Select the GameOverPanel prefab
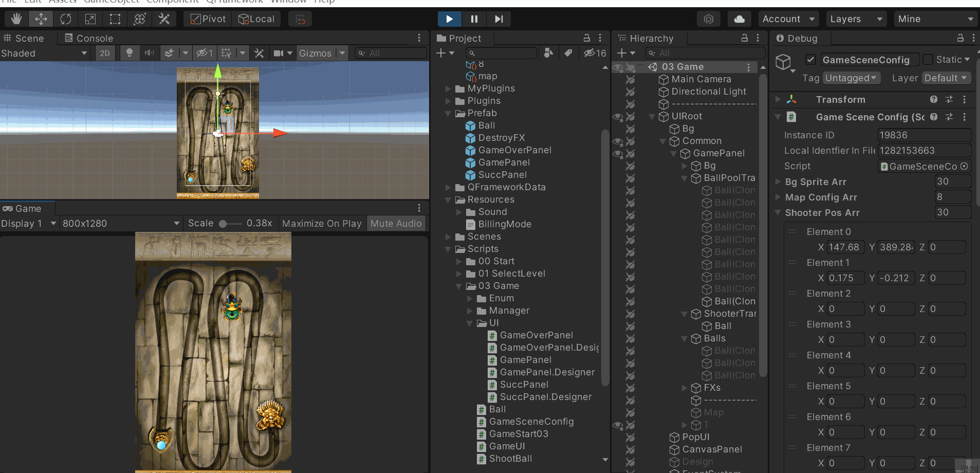The height and width of the screenshot is (473, 980). click(x=508, y=150)
